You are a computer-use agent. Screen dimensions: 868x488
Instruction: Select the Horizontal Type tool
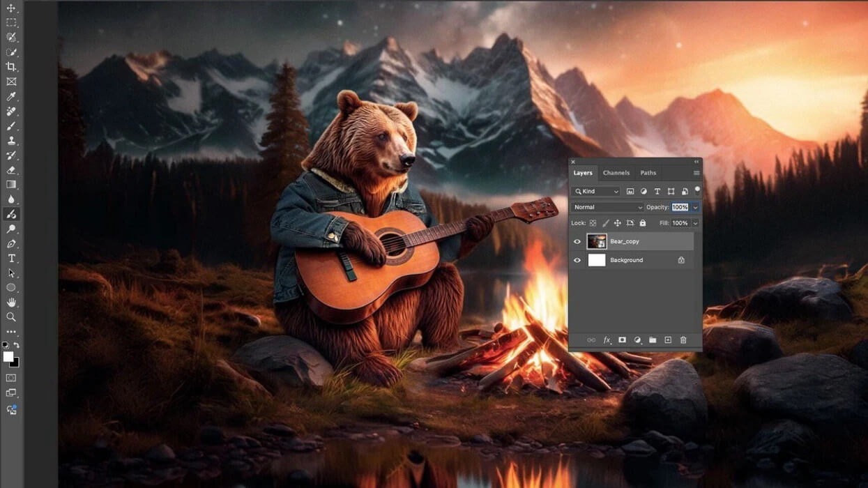[11, 258]
